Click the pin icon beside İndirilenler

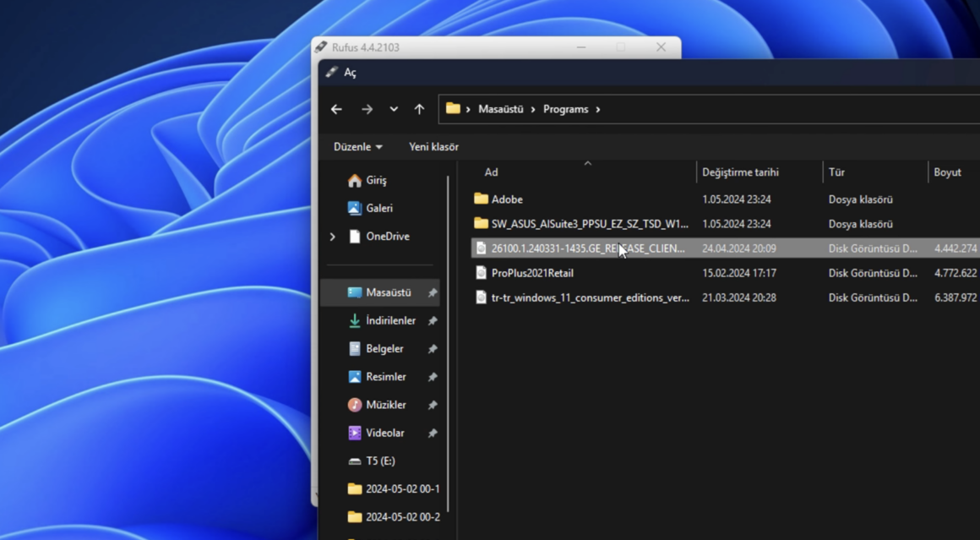(432, 320)
